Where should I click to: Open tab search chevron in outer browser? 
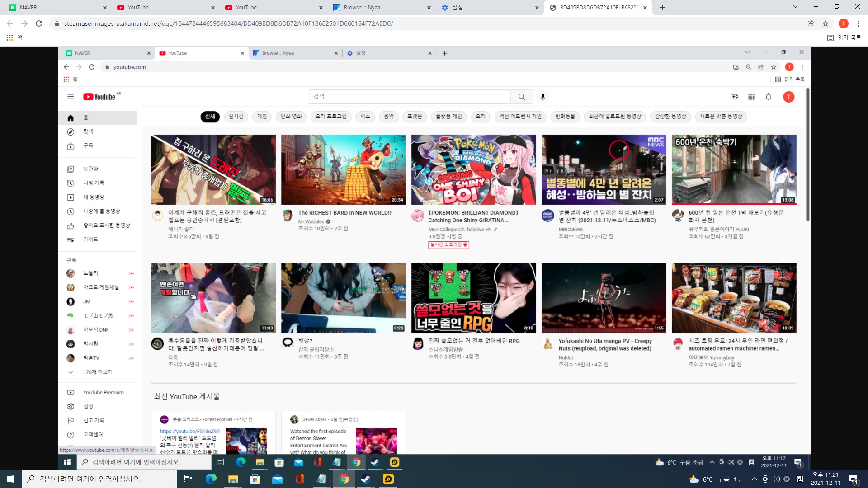pos(795,7)
